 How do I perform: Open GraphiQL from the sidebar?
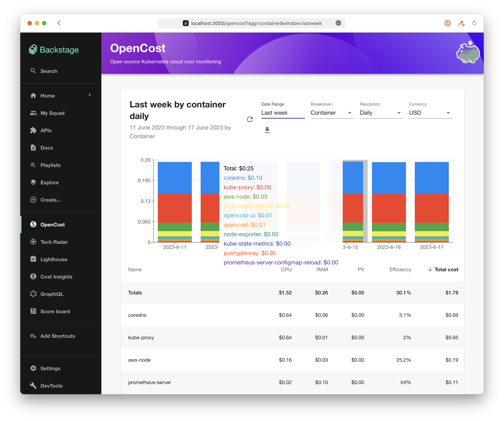(52, 294)
